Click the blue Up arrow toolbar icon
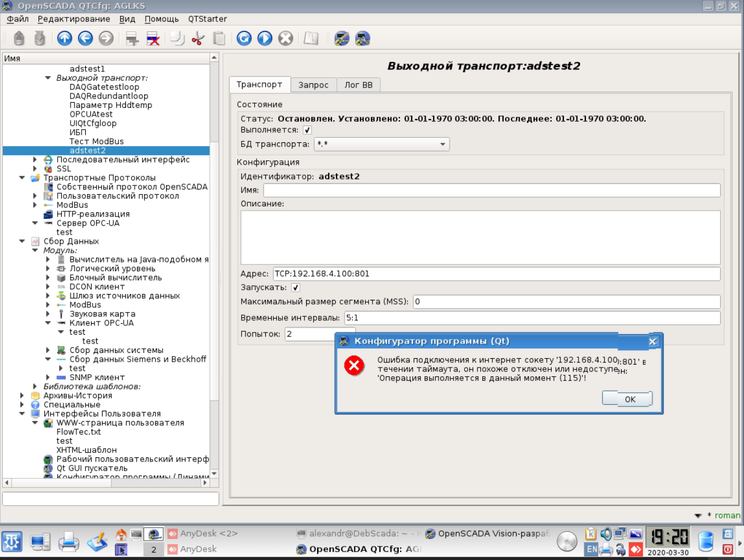The image size is (744, 560). 65,38
